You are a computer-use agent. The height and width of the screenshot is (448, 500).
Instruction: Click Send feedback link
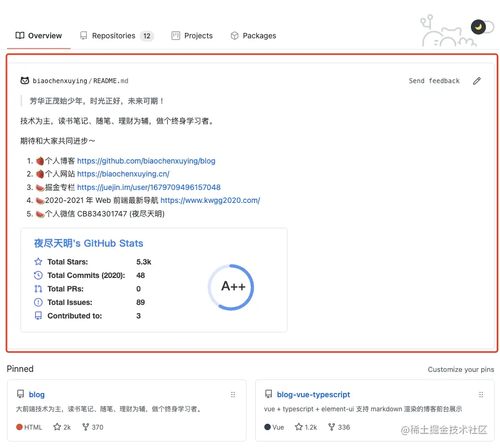click(x=434, y=81)
